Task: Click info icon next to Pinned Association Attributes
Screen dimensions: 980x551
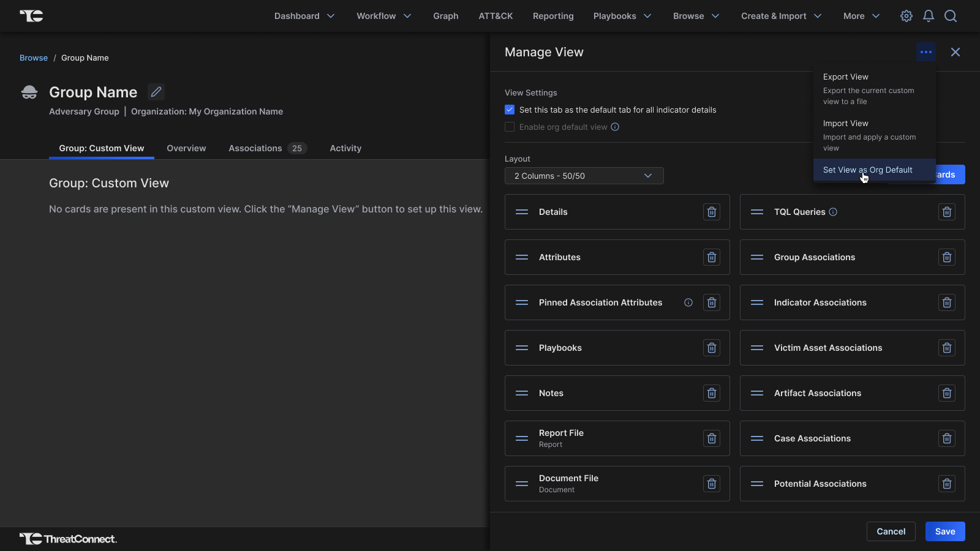Action: [688, 302]
